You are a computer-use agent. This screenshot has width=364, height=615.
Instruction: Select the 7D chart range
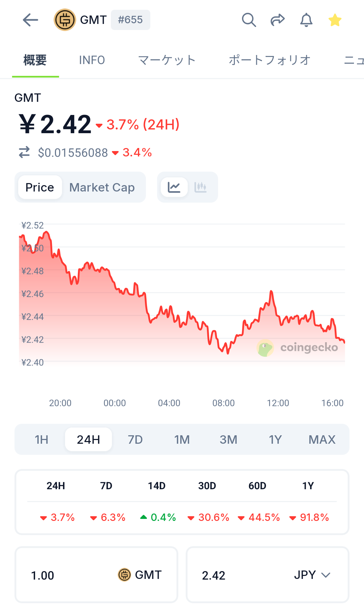[x=135, y=440]
